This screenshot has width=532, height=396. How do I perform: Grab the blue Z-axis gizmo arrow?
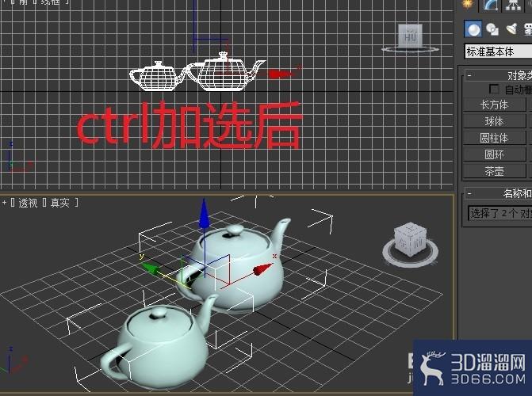[x=204, y=214]
